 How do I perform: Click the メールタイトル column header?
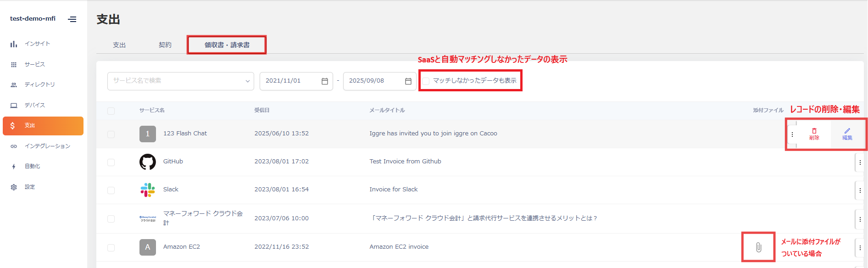[x=387, y=111]
